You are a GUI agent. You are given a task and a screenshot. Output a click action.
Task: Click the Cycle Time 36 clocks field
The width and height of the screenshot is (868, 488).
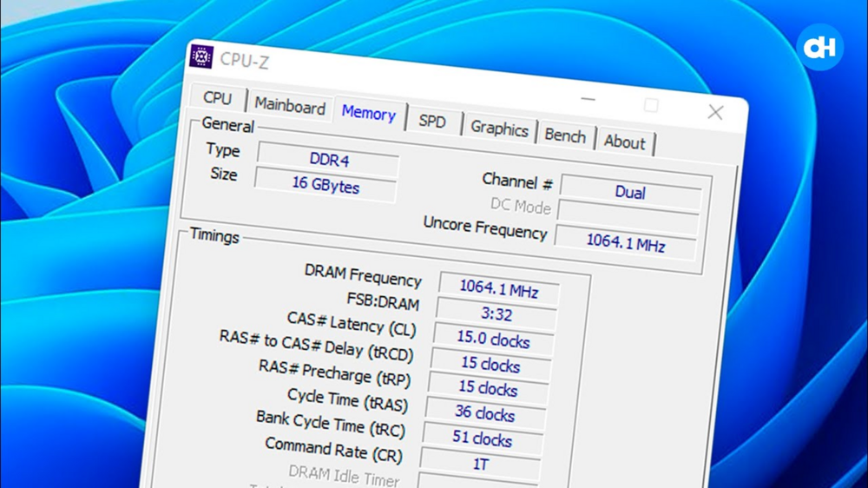pos(484,414)
